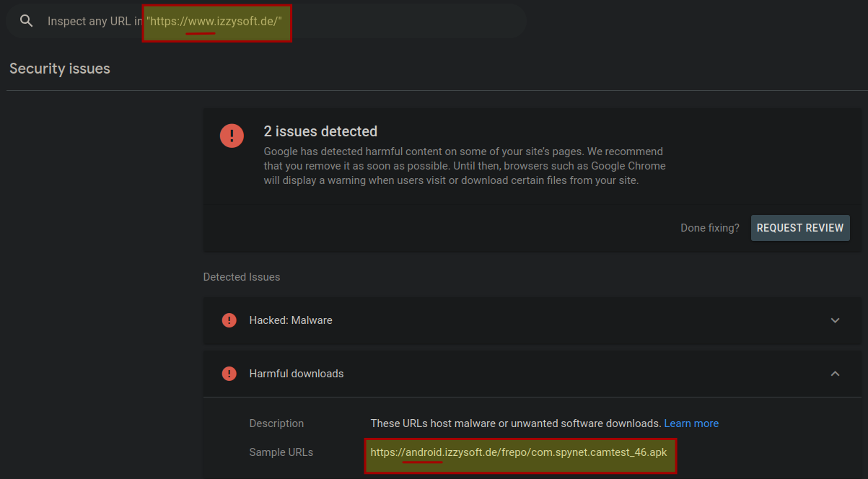This screenshot has height=479, width=868.
Task: Select the Harmful downloads issue title
Action: (297, 374)
